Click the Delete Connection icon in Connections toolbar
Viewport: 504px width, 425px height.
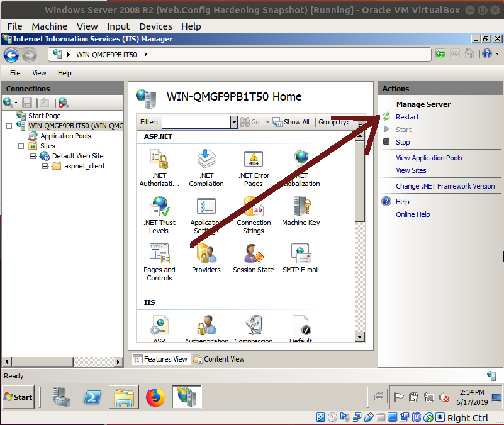[x=64, y=103]
